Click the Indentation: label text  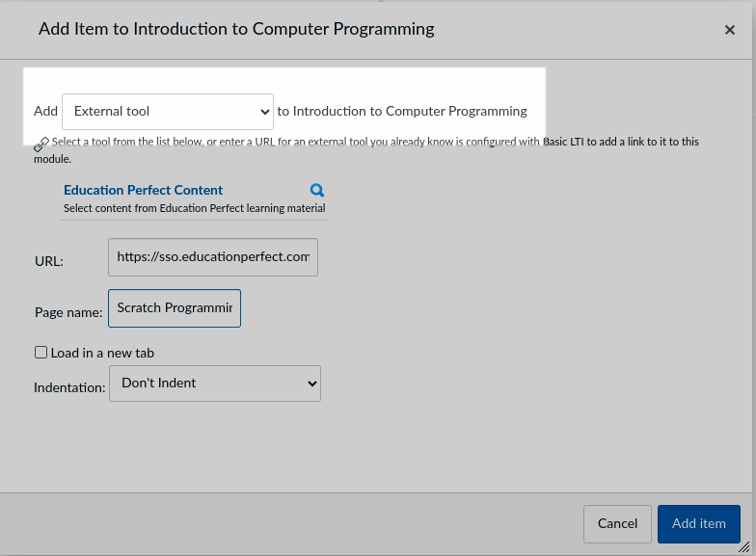click(69, 387)
